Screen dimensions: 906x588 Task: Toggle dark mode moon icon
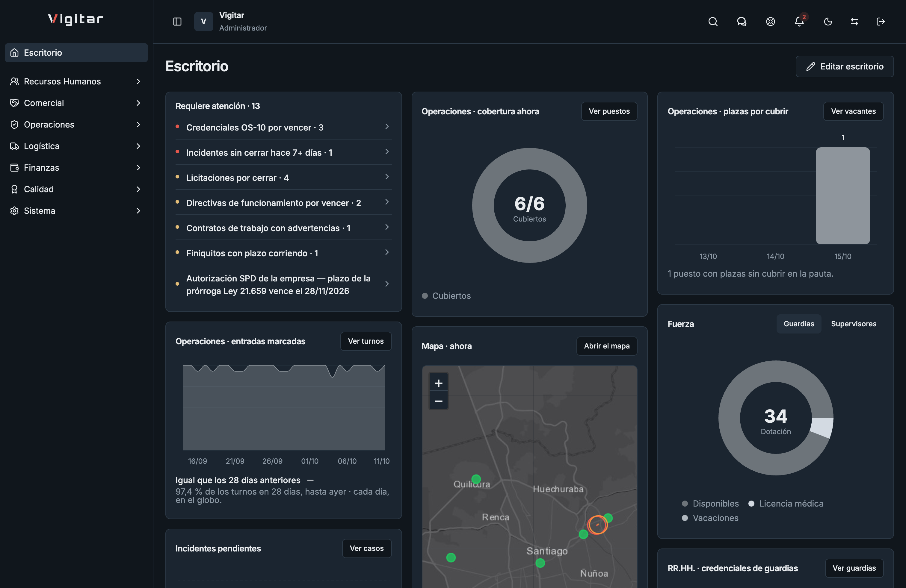pos(828,21)
